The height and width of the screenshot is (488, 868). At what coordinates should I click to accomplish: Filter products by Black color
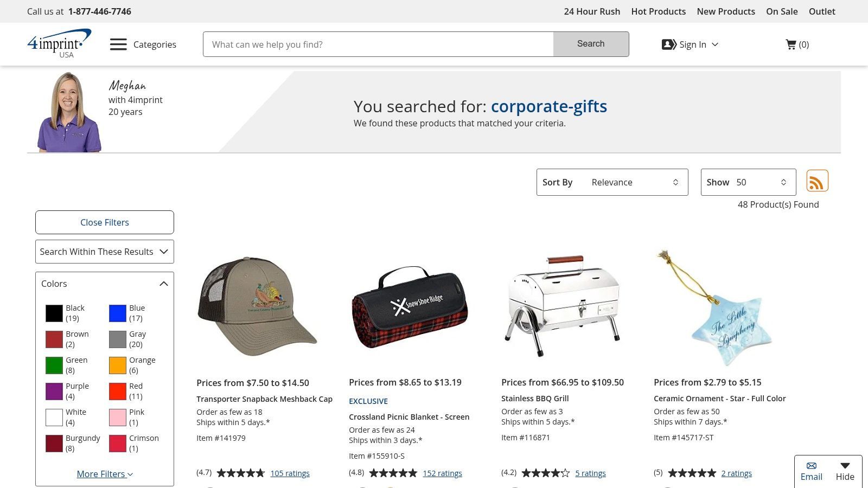coord(54,312)
